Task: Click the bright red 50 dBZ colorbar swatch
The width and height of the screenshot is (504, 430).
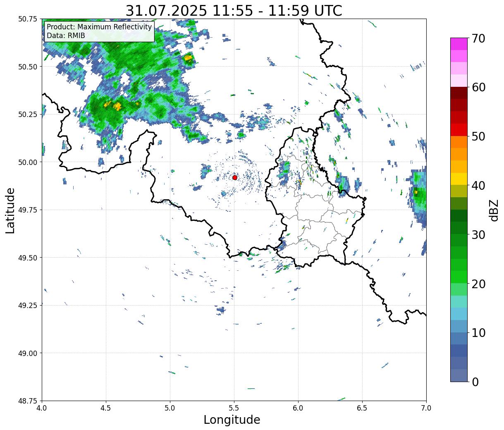Action: (x=459, y=130)
